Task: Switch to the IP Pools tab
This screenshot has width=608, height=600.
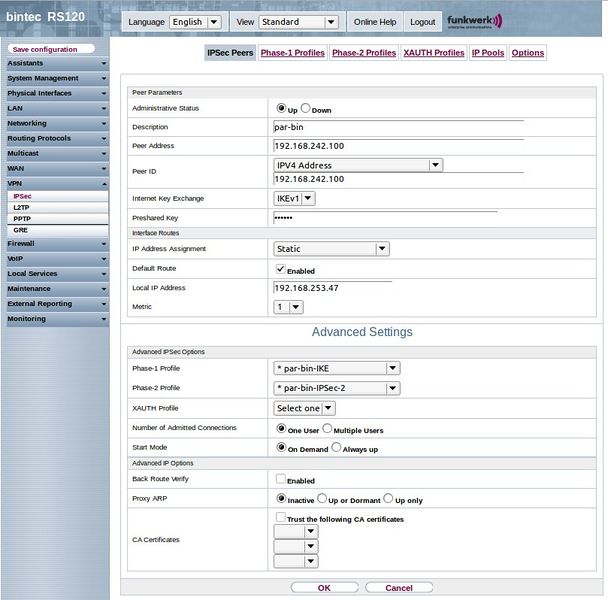Action: pyautogui.click(x=488, y=53)
